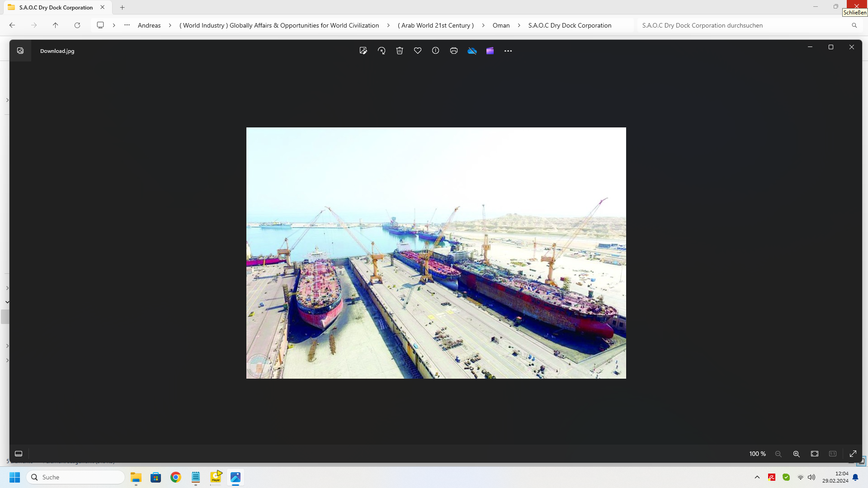Fit image to window icon

coord(815,454)
